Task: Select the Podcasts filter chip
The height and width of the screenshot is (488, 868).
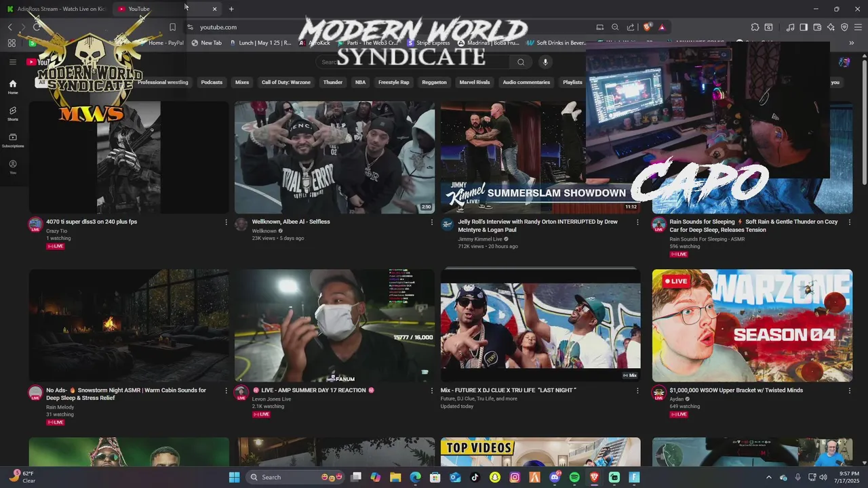Action: [x=212, y=82]
